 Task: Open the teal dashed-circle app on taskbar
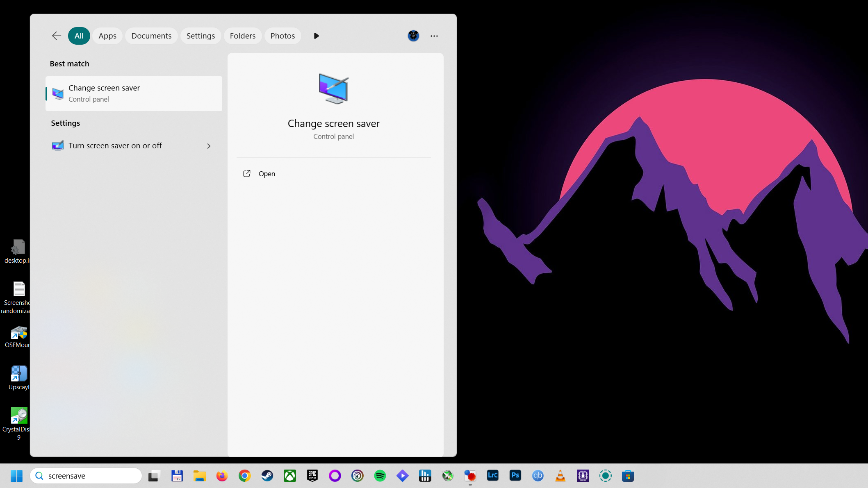606,476
